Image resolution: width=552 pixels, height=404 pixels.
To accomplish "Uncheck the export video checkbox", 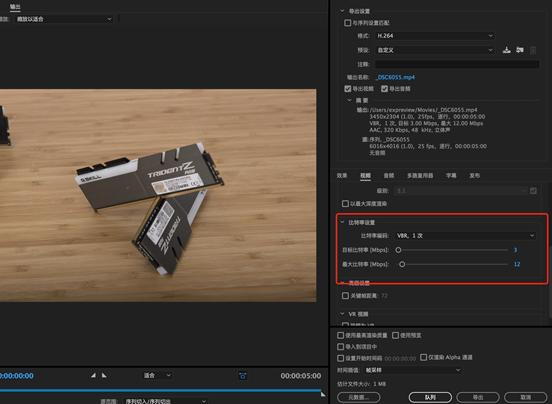I will tap(348, 89).
